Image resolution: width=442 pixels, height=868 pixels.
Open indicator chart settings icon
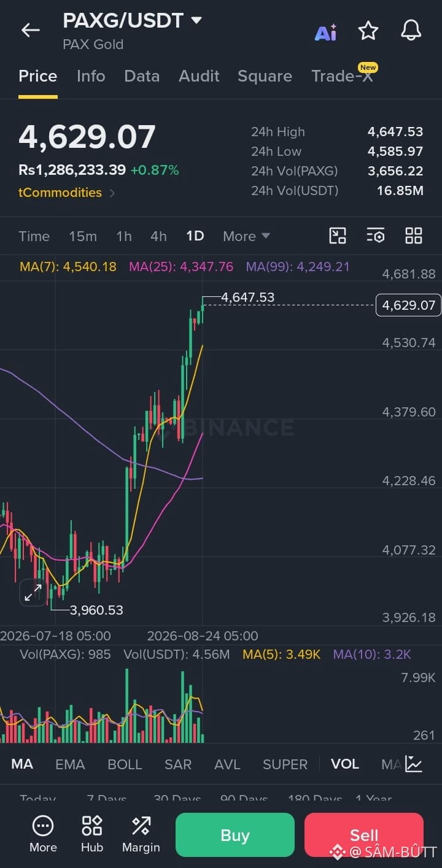coord(414,764)
